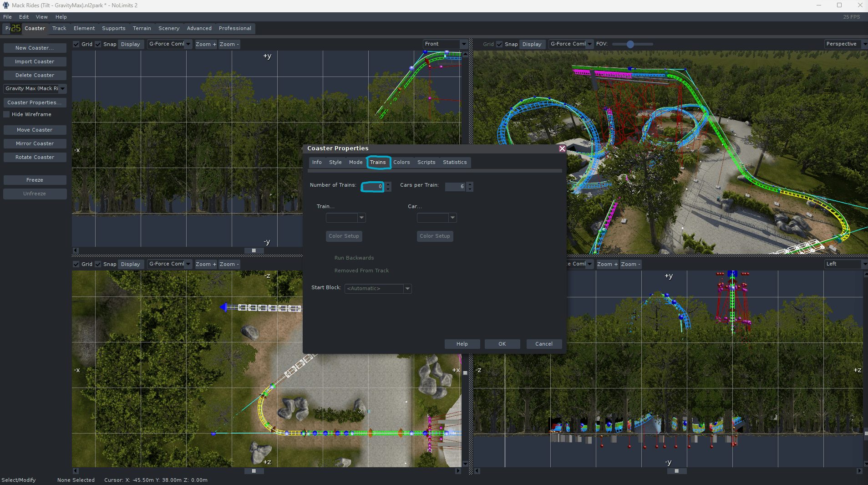Viewport: 868px width, 485px height.
Task: Open the Perspective view selector dropdown
Action: click(x=846, y=44)
